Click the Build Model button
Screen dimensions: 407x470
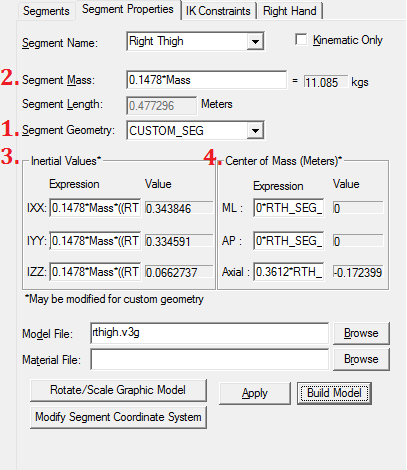334,393
